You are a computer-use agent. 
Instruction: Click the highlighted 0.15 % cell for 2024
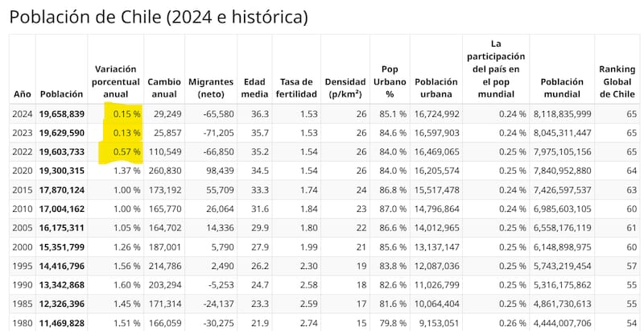(127, 114)
